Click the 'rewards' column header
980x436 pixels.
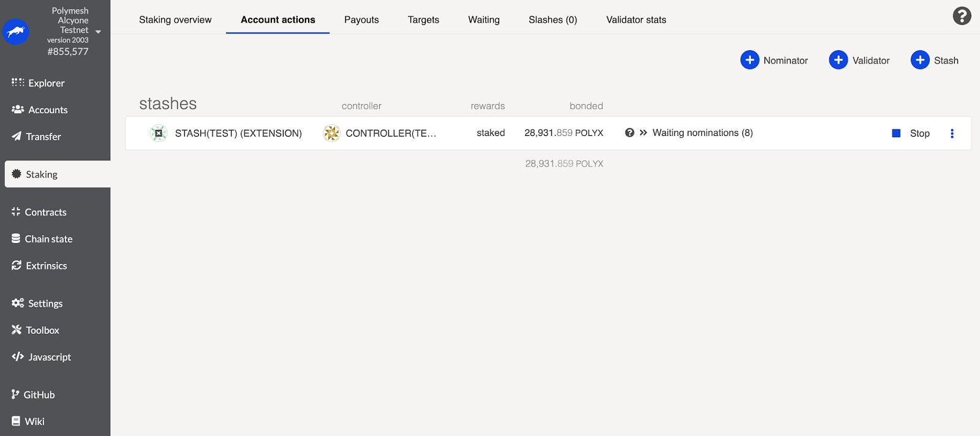(x=488, y=106)
